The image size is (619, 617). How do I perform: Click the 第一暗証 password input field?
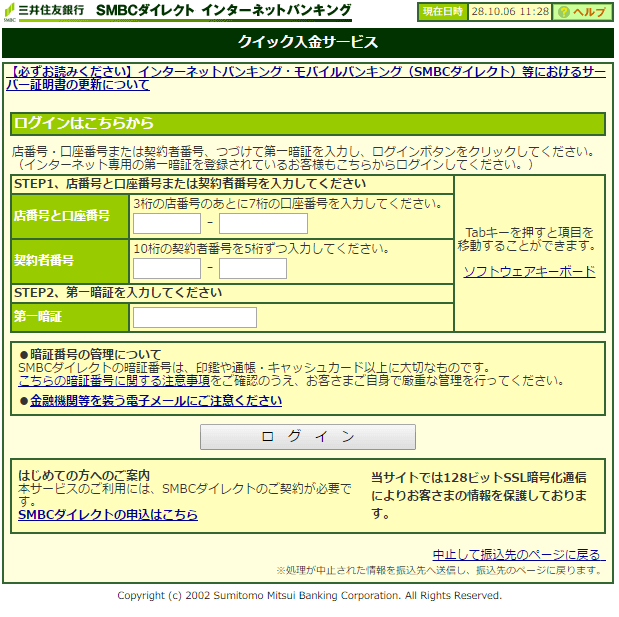click(x=195, y=317)
